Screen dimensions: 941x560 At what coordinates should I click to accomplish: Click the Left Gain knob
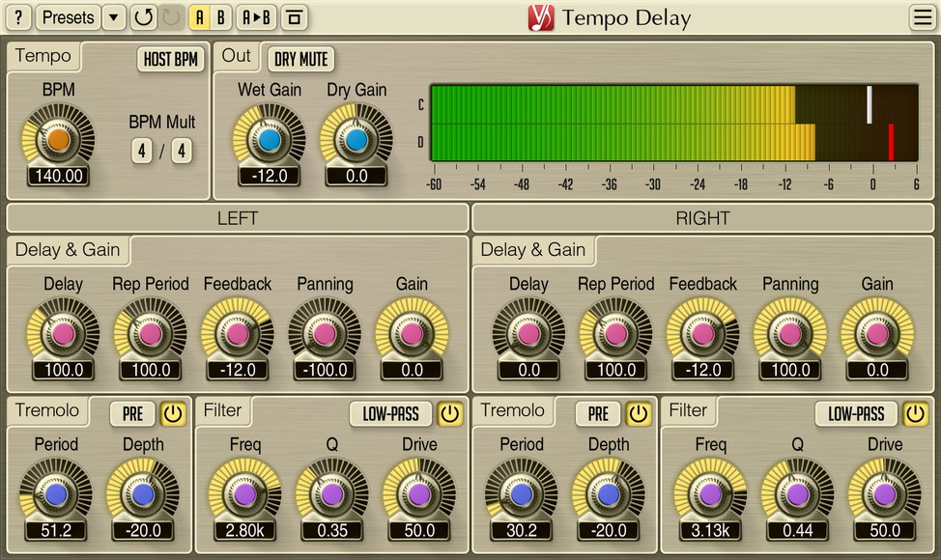click(x=412, y=334)
